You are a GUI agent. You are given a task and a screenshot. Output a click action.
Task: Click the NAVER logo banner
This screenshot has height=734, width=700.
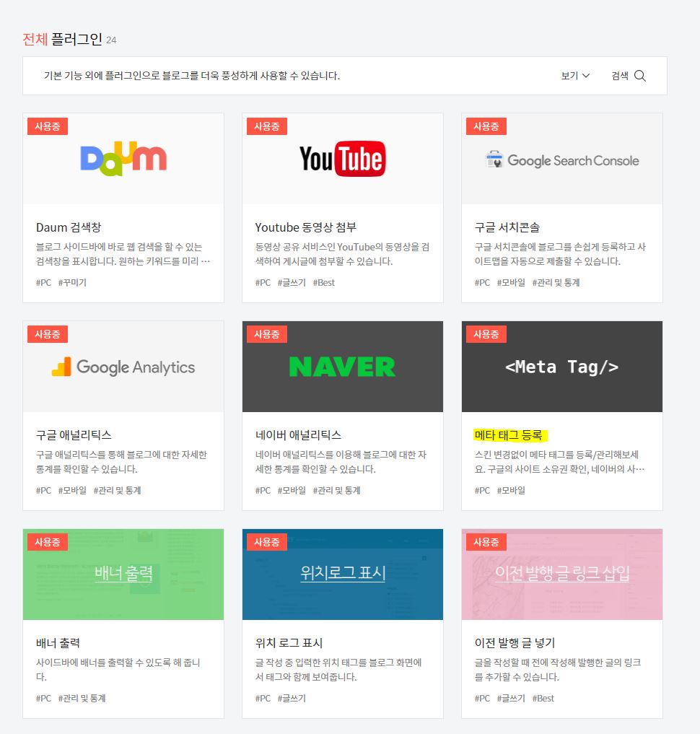[343, 367]
